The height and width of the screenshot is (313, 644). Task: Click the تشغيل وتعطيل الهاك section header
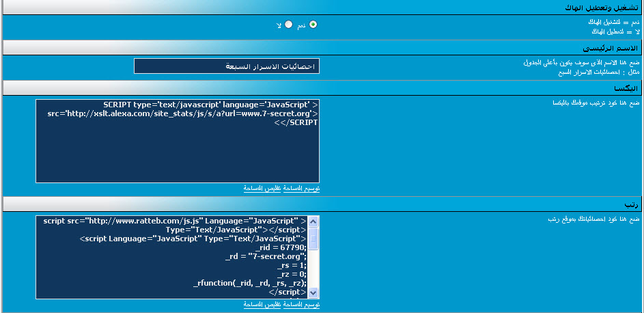pos(594,7)
